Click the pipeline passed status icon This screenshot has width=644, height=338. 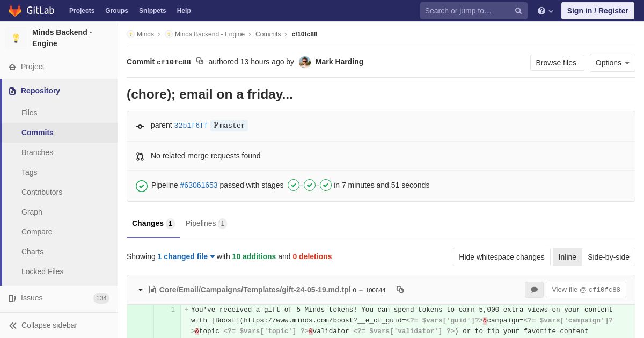[x=142, y=186]
